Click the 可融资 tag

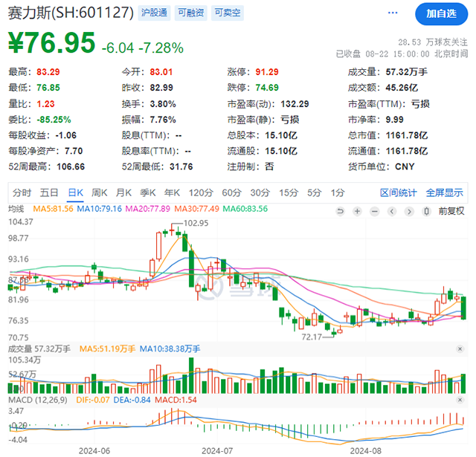pyautogui.click(x=190, y=13)
